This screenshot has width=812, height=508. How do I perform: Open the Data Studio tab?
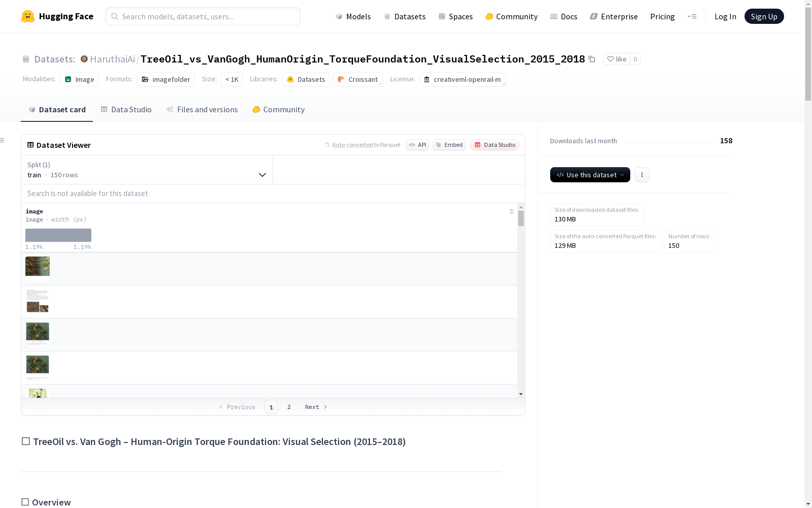coord(126,110)
